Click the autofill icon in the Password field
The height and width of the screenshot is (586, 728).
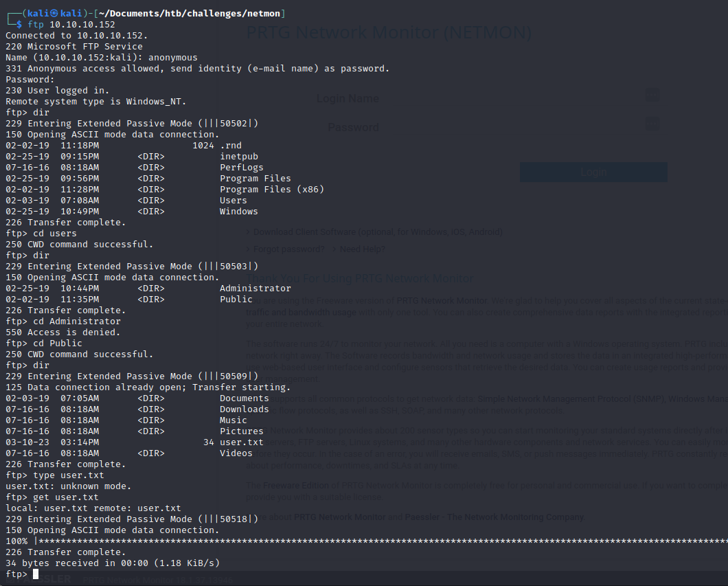pyautogui.click(x=652, y=124)
